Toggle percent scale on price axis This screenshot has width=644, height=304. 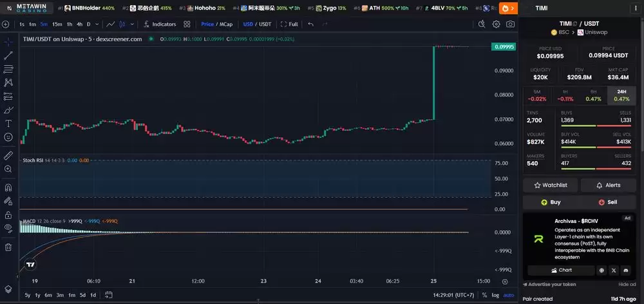[485, 295]
